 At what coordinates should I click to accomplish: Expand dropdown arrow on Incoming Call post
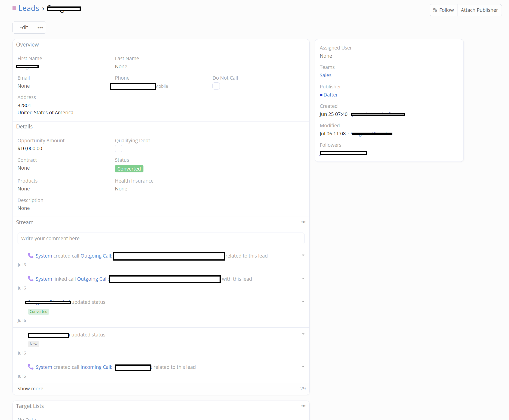point(303,367)
